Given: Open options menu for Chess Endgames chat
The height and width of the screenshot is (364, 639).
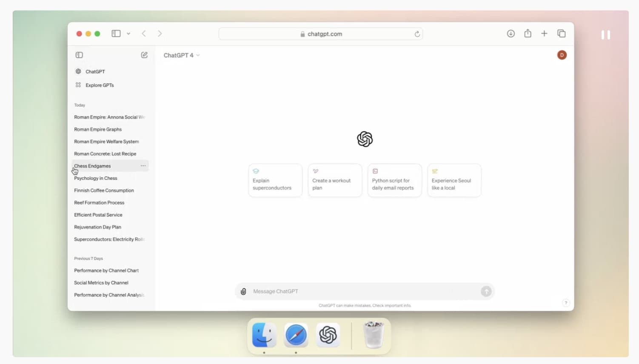Looking at the screenshot, I should pyautogui.click(x=143, y=166).
